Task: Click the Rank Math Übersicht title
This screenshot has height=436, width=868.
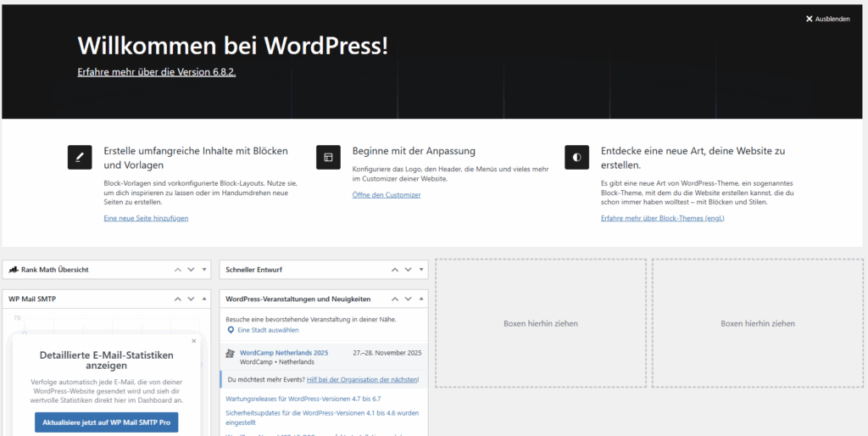Action: click(55, 270)
